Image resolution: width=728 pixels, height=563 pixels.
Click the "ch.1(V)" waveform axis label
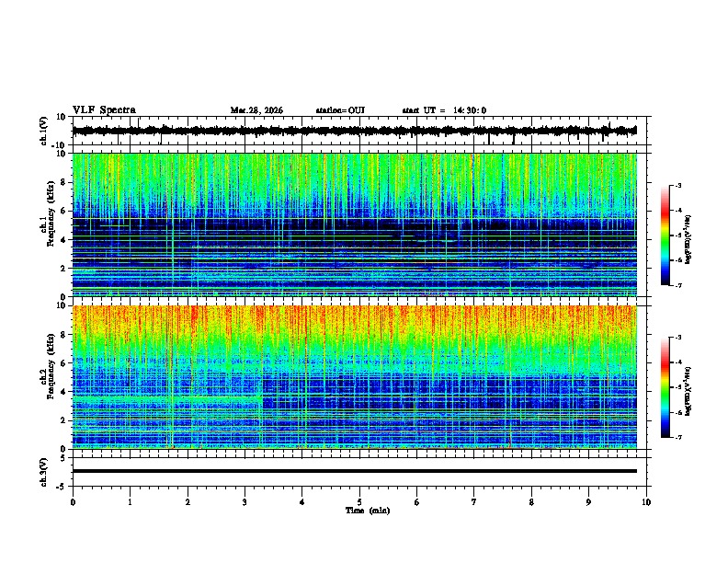click(x=44, y=131)
